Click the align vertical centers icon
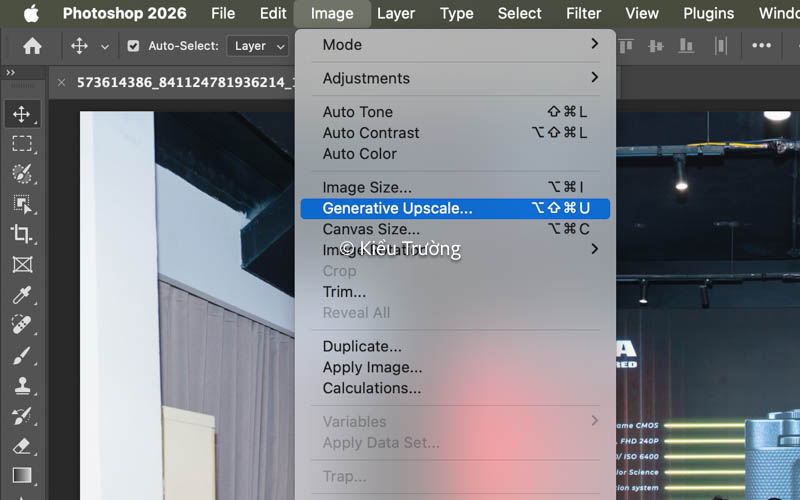This screenshot has height=500, width=800. 656,46
